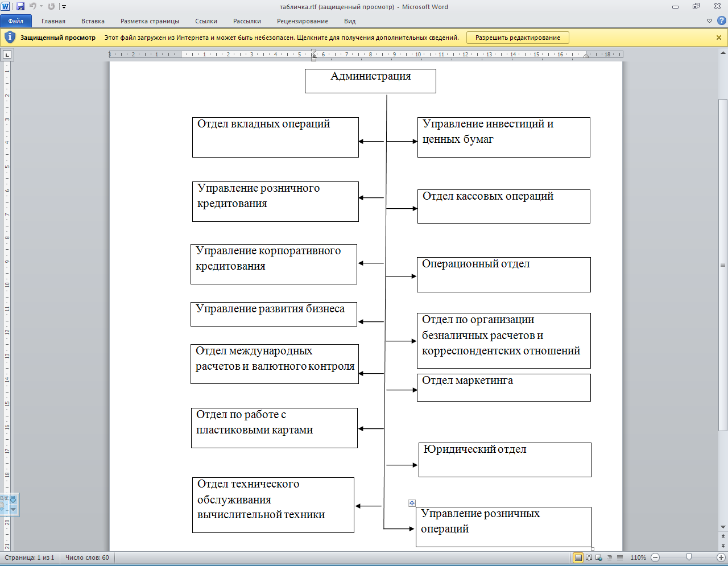Switch to the Вставка tab

[x=93, y=21]
